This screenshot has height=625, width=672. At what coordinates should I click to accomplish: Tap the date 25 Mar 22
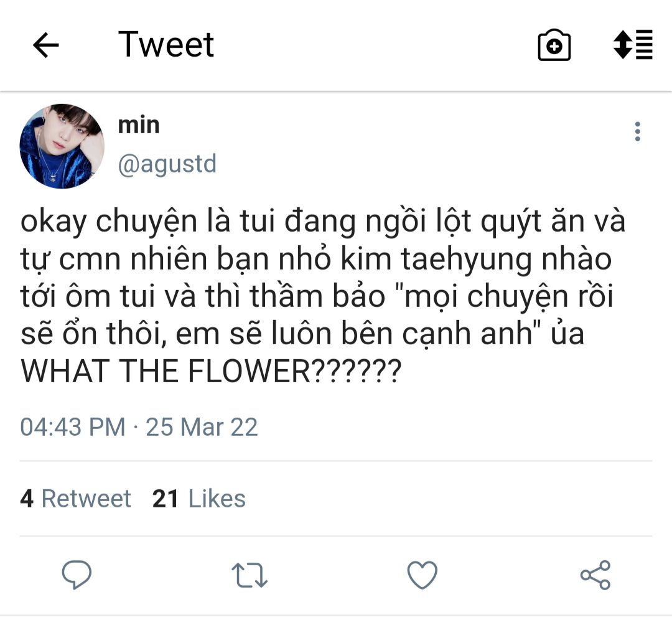(202, 427)
